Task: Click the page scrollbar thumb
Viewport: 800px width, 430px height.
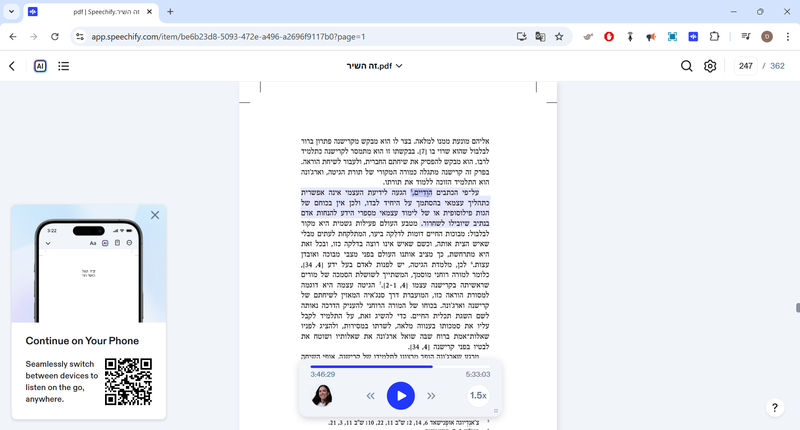Action: [x=797, y=308]
